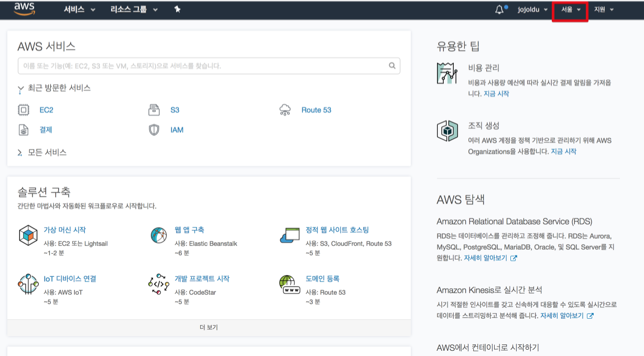The height and width of the screenshot is (356, 644).
Task: Click external link icon after Kinesis 자세히 알아보기
Action: click(x=590, y=316)
